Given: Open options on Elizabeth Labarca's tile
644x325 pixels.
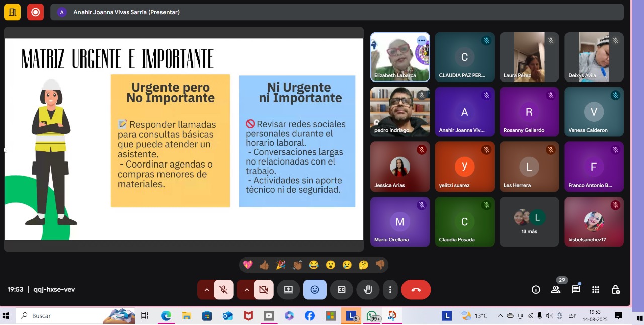Looking at the screenshot, I should pos(421,41).
